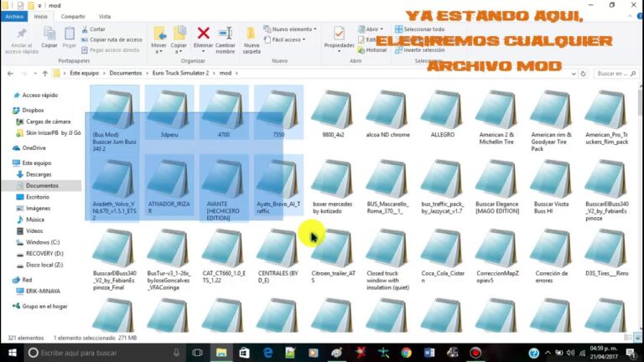Click the Windows Start button
This screenshot has height=362, width=644.
(x=12, y=353)
